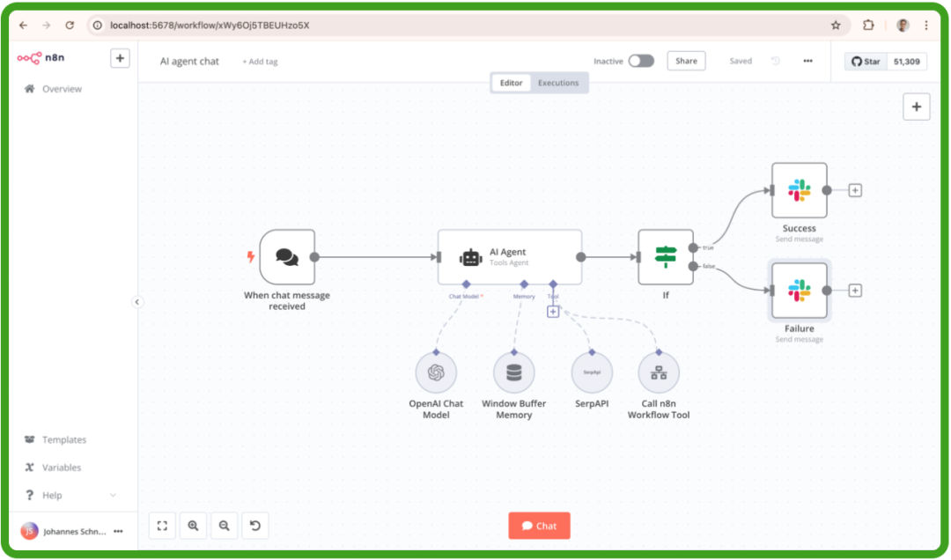951x560 pixels.
Task: Select the Editor tab
Action: tap(512, 83)
